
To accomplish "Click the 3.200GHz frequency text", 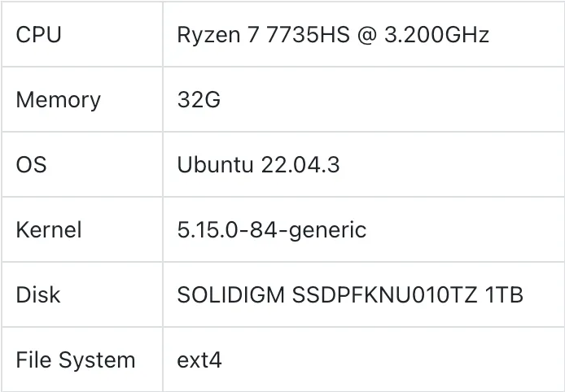I will (x=436, y=35).
